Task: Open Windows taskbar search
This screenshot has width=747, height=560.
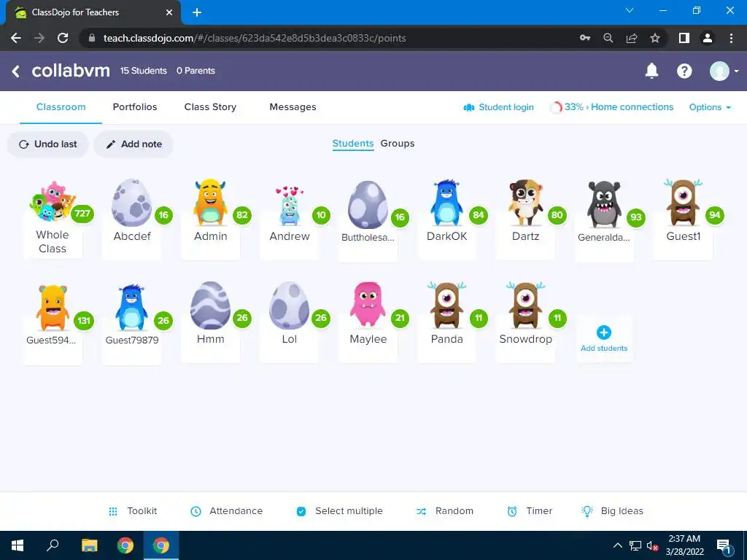Action: coord(53,545)
